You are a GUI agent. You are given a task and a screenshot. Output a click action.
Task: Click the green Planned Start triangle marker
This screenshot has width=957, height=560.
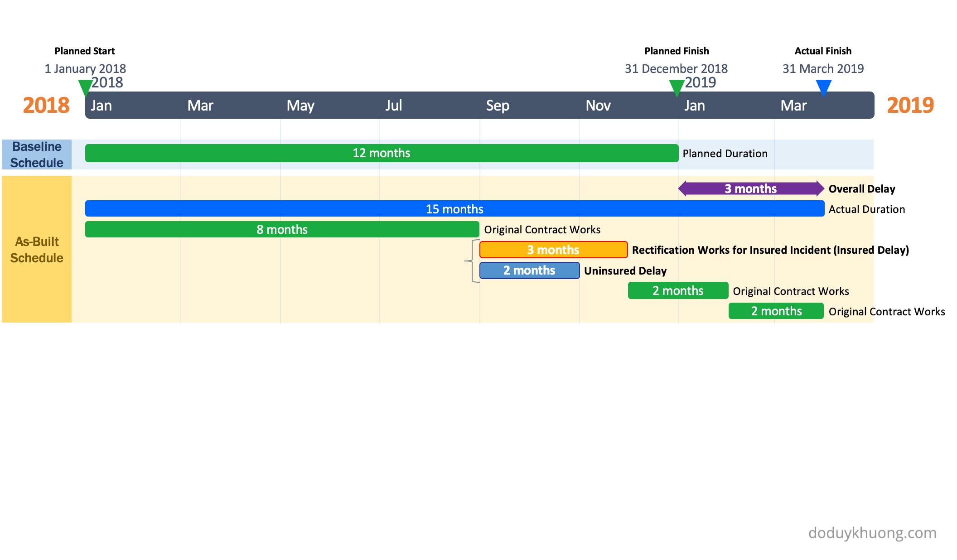85,87
